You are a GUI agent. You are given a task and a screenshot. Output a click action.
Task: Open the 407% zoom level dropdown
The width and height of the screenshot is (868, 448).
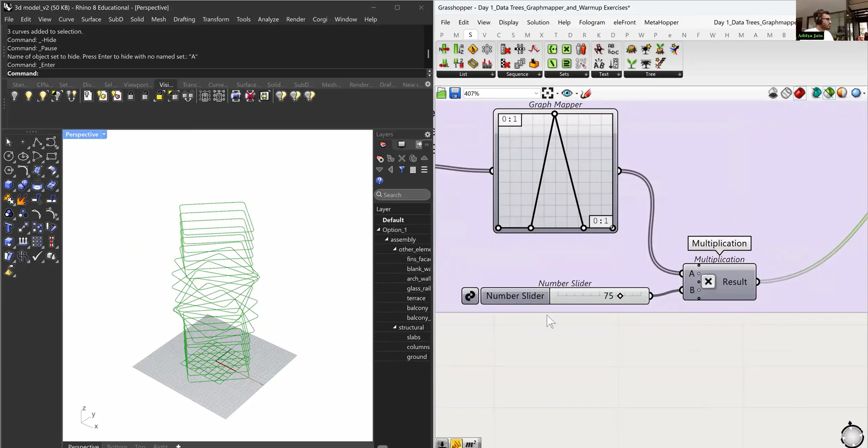point(536,94)
